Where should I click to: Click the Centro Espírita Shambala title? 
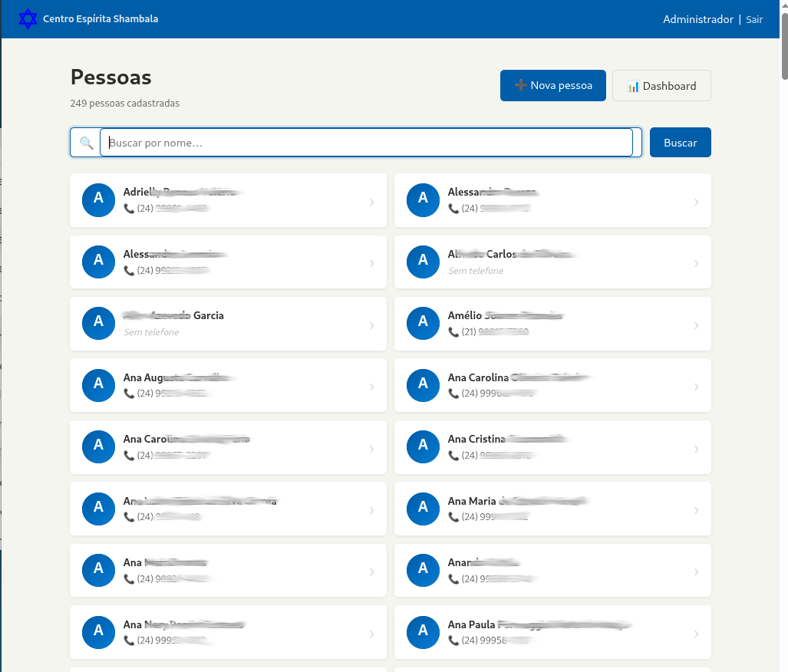click(x=101, y=19)
